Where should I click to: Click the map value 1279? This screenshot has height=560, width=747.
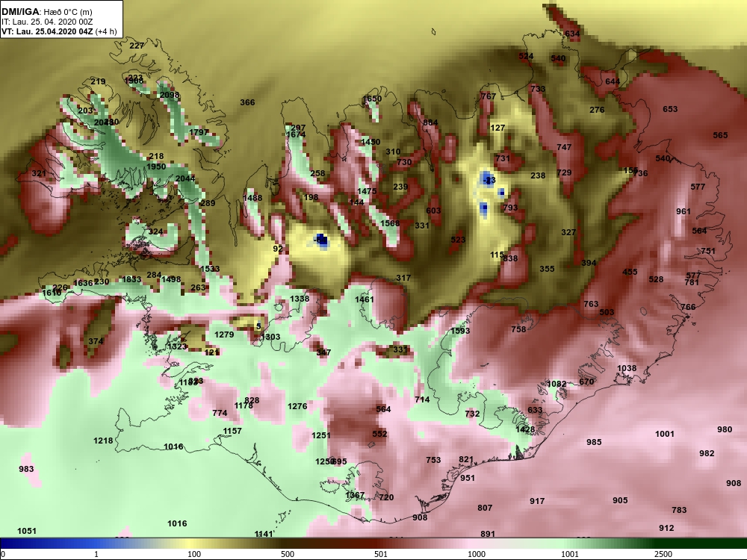(x=224, y=335)
